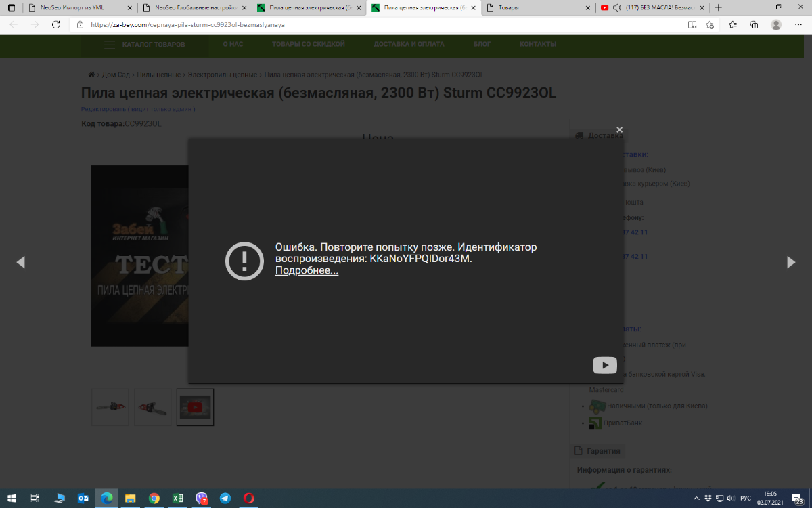Open the Collections icon
The height and width of the screenshot is (508, 812).
(x=754, y=24)
